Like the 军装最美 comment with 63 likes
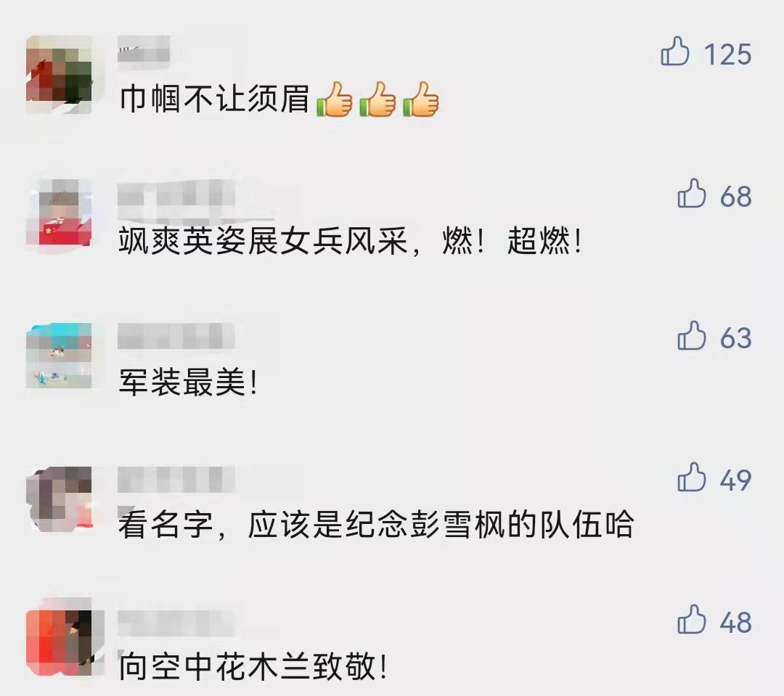Screen dimensions: 784x696 (692, 335)
